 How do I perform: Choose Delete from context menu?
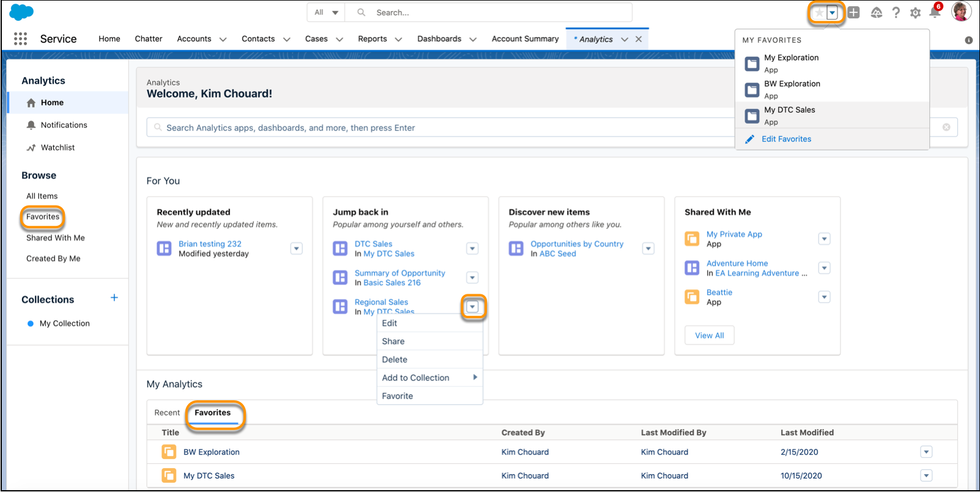(x=430, y=360)
